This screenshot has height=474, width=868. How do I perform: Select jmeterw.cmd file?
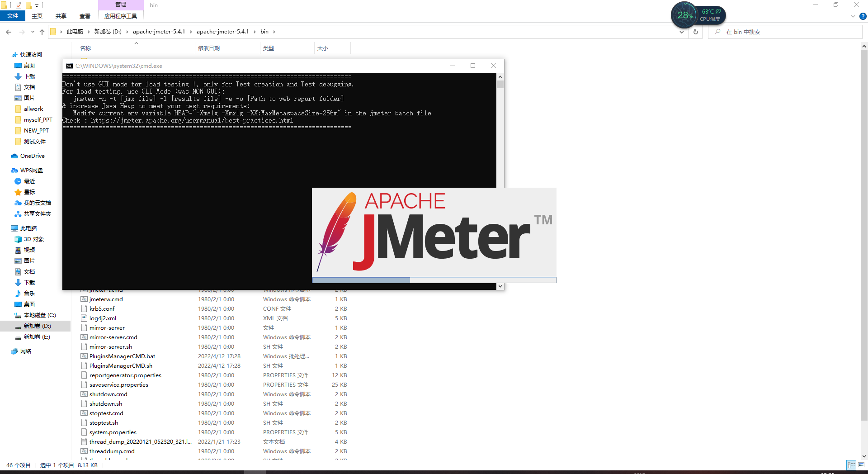pyautogui.click(x=106, y=299)
